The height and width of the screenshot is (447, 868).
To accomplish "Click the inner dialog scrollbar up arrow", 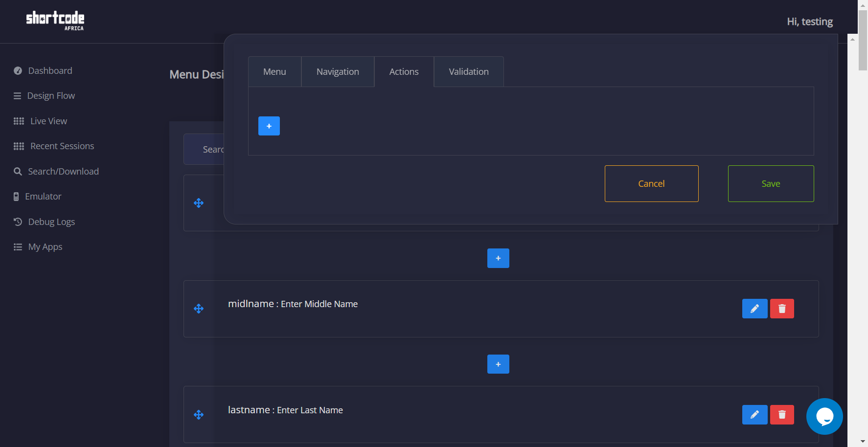I will 853,39.
